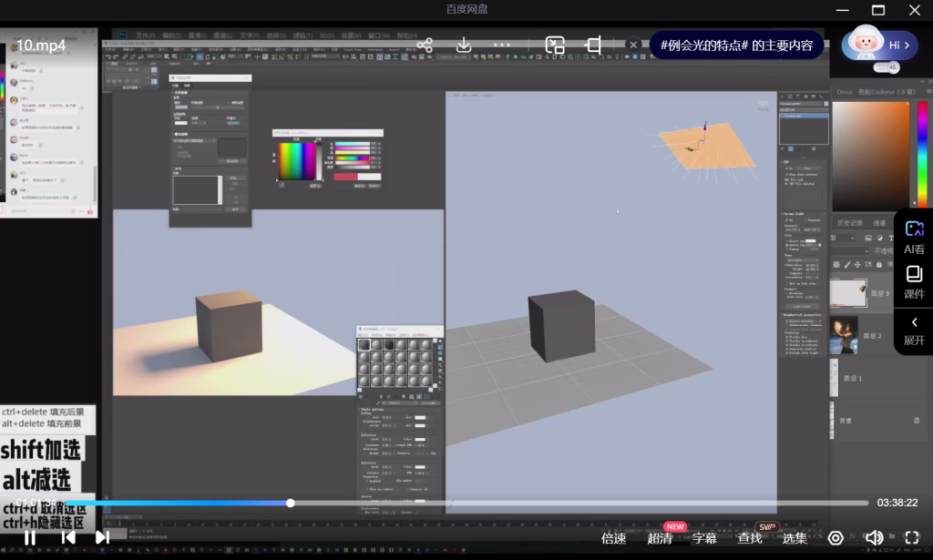Skip to the previous video
This screenshot has height=560, width=933.
tap(68, 537)
